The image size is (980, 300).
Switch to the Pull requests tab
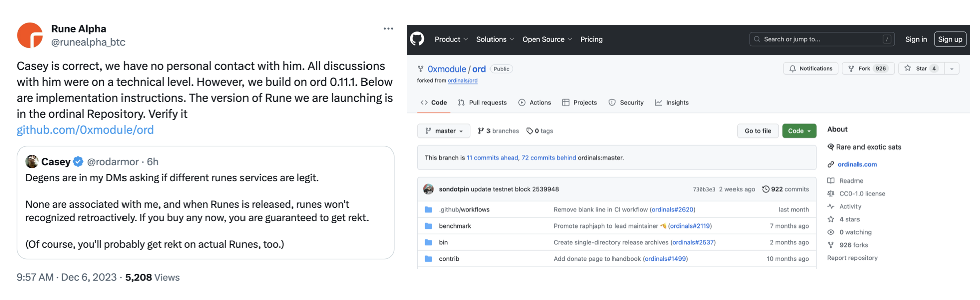coord(482,103)
